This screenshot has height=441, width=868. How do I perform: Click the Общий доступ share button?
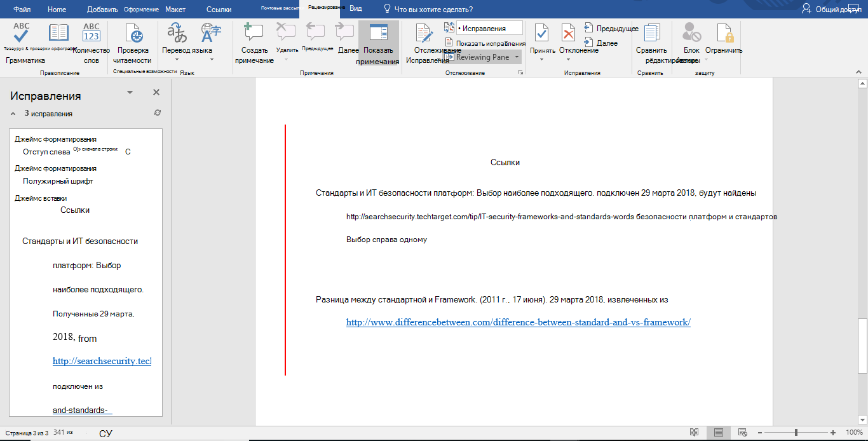832,10
